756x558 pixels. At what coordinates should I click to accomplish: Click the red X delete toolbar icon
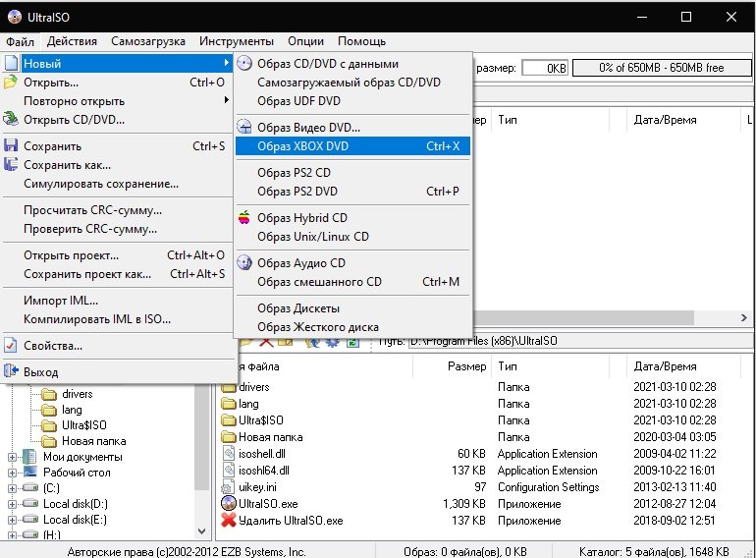click(266, 342)
